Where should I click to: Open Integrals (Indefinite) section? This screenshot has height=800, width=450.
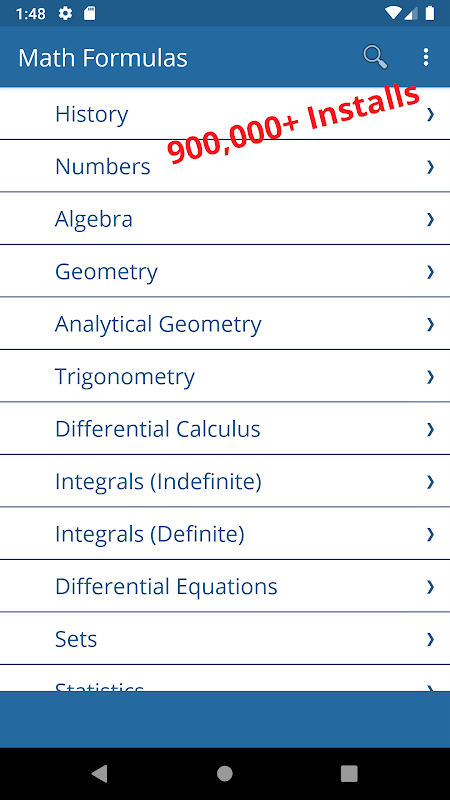pos(225,481)
